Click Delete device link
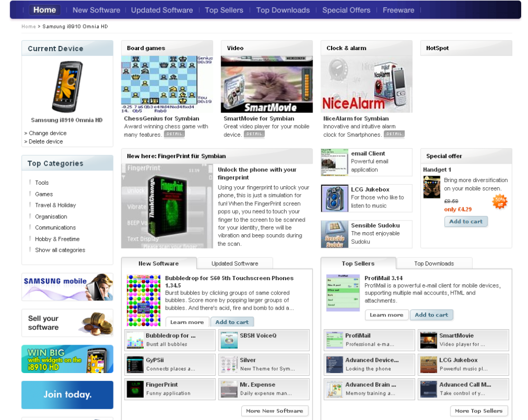The image size is (528, 420). [x=46, y=141]
